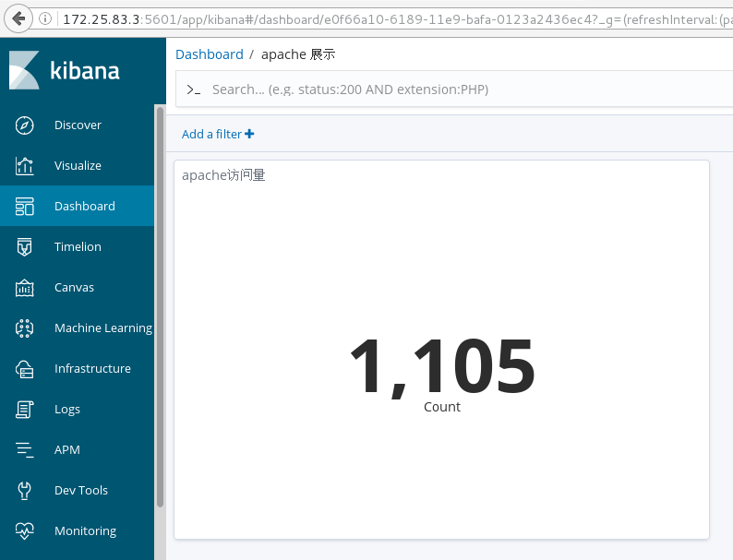Click the browser back arrow button
The height and width of the screenshot is (560, 733).
(18, 18)
